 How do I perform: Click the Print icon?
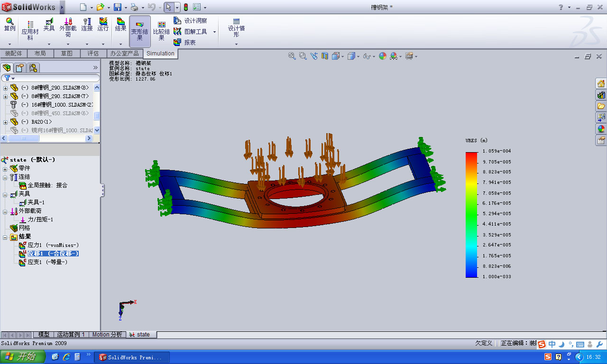coord(134,7)
